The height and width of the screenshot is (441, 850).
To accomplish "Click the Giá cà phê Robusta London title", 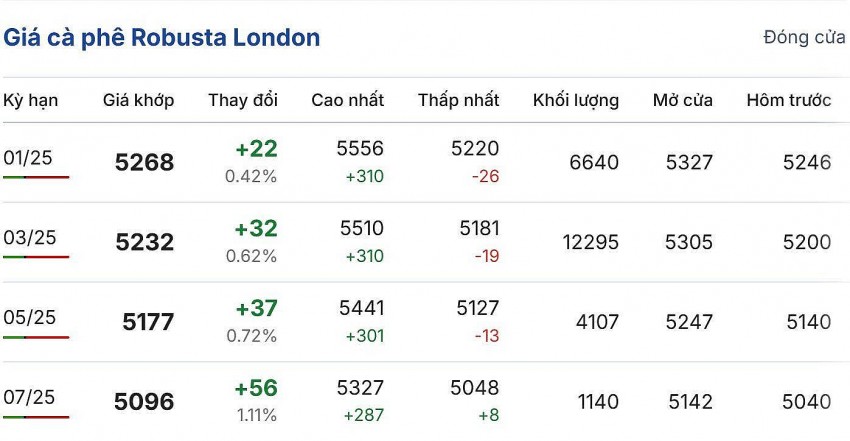I will (x=162, y=38).
